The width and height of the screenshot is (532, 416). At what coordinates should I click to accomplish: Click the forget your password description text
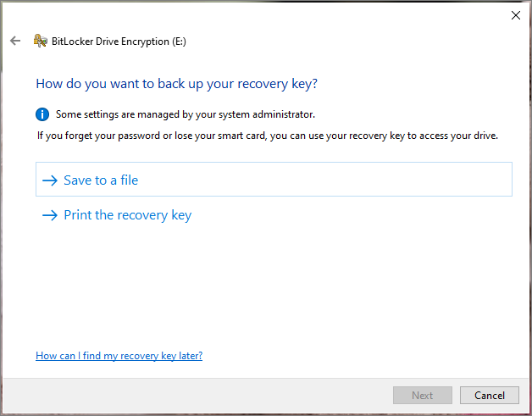(x=268, y=136)
